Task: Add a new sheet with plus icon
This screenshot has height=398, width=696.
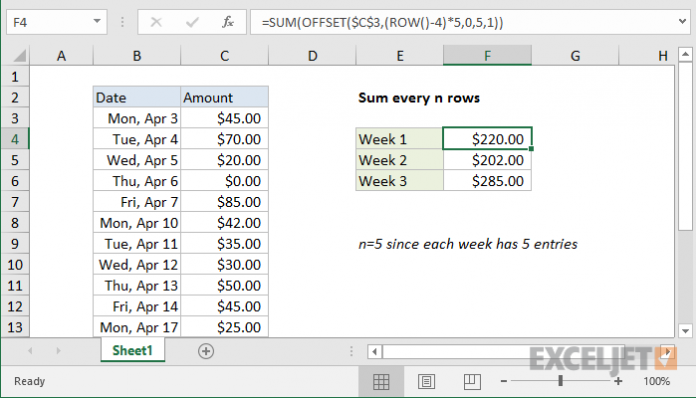Action: [206, 351]
